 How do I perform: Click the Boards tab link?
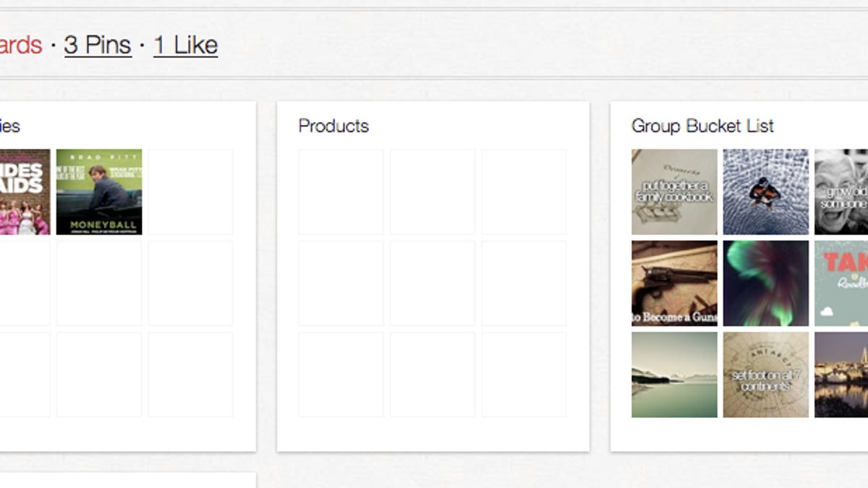coord(21,46)
